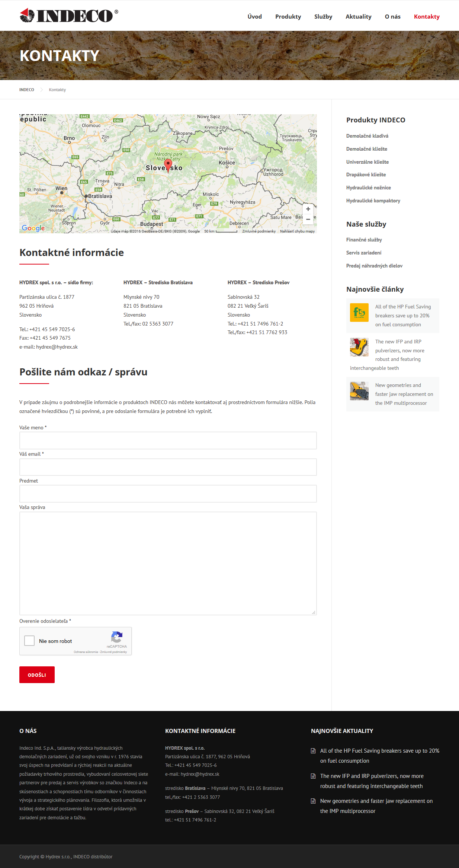Click the Budapest label on the map
459x868 pixels.
click(x=151, y=224)
